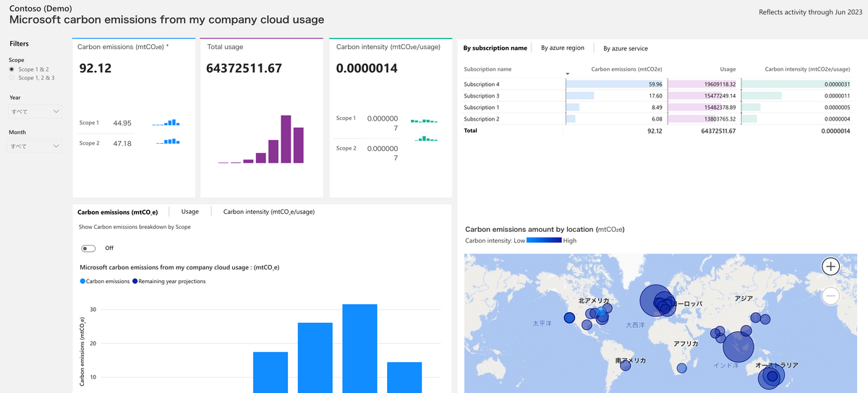Zoom in on the emissions map
Image resolution: width=868 pixels, height=393 pixels.
[830, 267]
